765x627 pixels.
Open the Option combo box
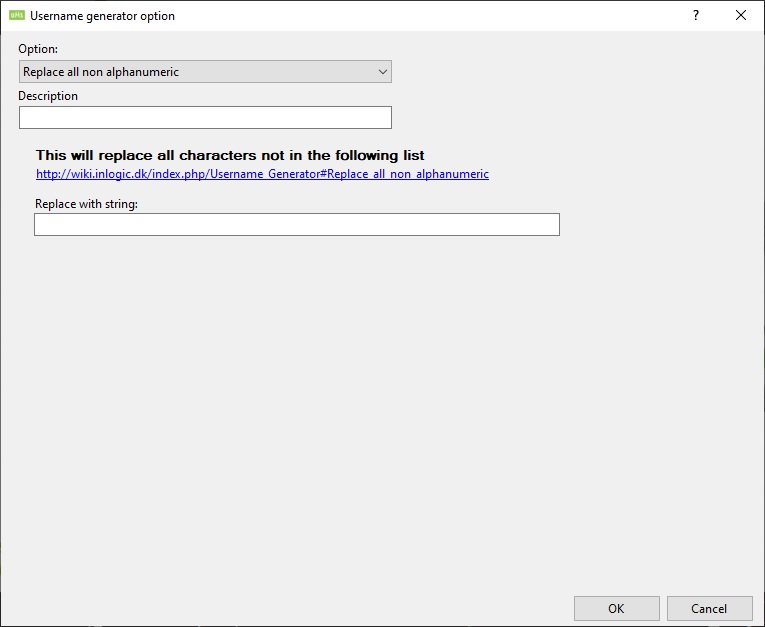pyautogui.click(x=205, y=71)
